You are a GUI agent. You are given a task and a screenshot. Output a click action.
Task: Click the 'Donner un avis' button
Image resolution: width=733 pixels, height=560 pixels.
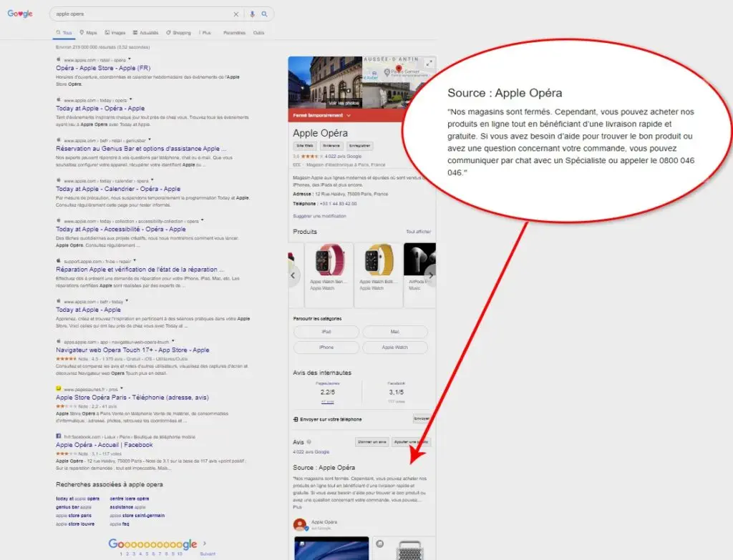[x=372, y=442]
